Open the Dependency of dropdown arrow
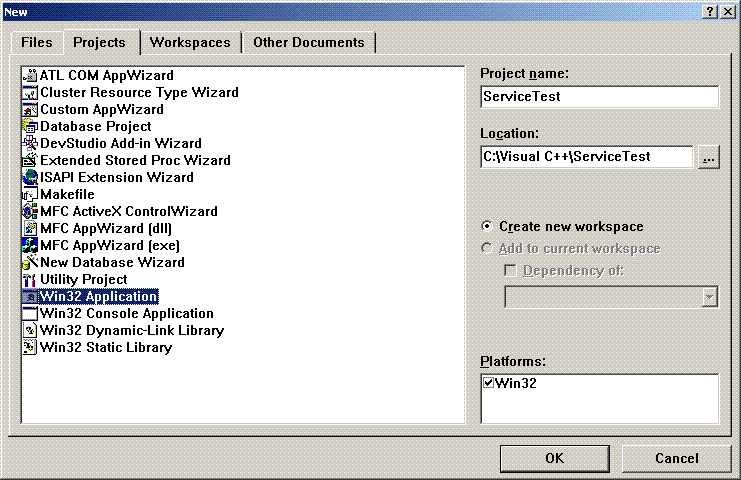This screenshot has height=480, width=741. 709,297
